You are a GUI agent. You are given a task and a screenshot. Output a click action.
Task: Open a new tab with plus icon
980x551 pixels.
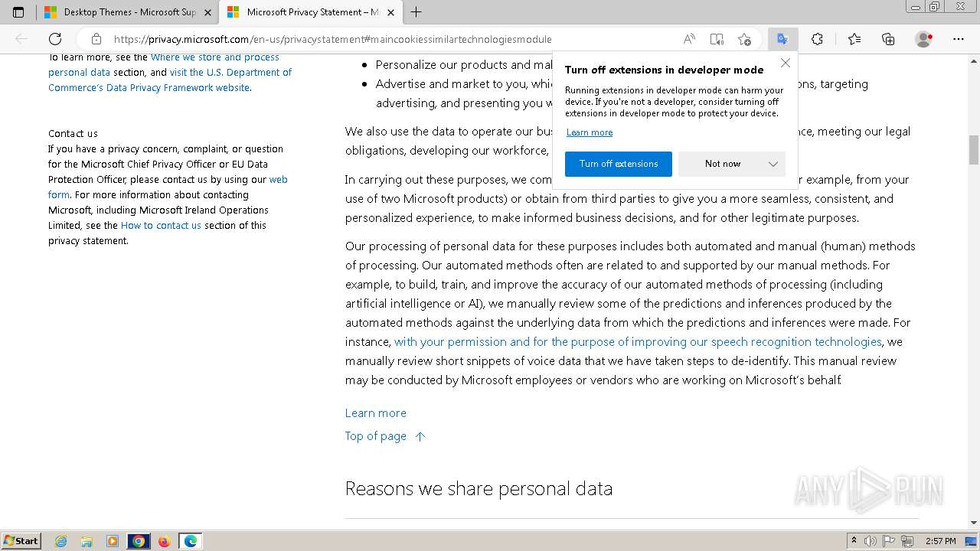coord(416,12)
